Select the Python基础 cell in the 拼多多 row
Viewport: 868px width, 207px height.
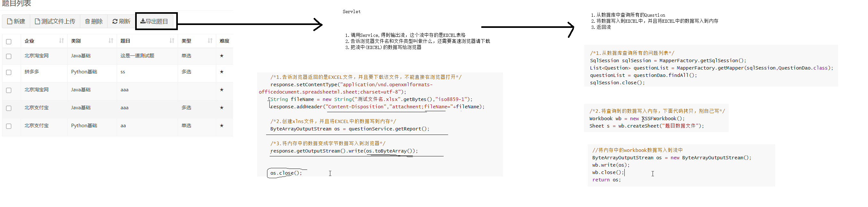[84, 72]
